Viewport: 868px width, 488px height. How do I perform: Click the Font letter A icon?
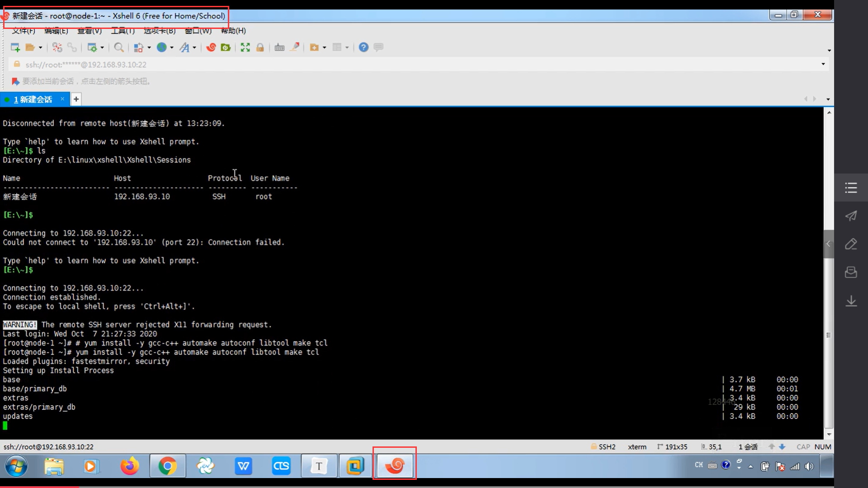(184, 47)
